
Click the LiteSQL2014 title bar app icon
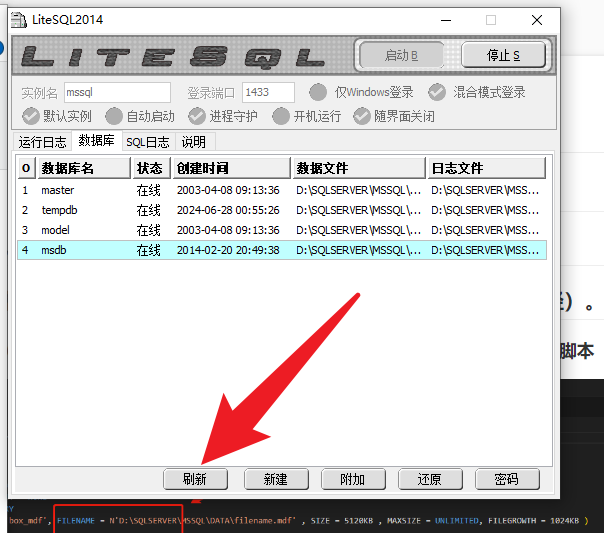(19, 20)
